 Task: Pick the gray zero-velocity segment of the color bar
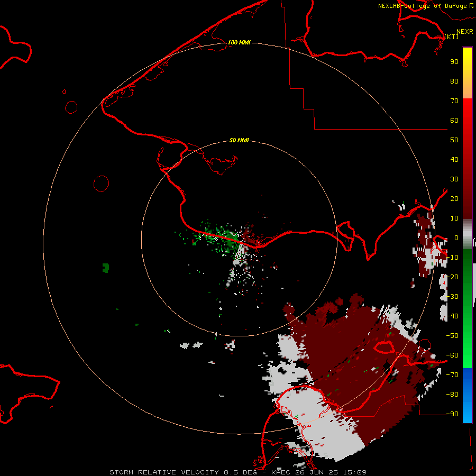(x=467, y=234)
